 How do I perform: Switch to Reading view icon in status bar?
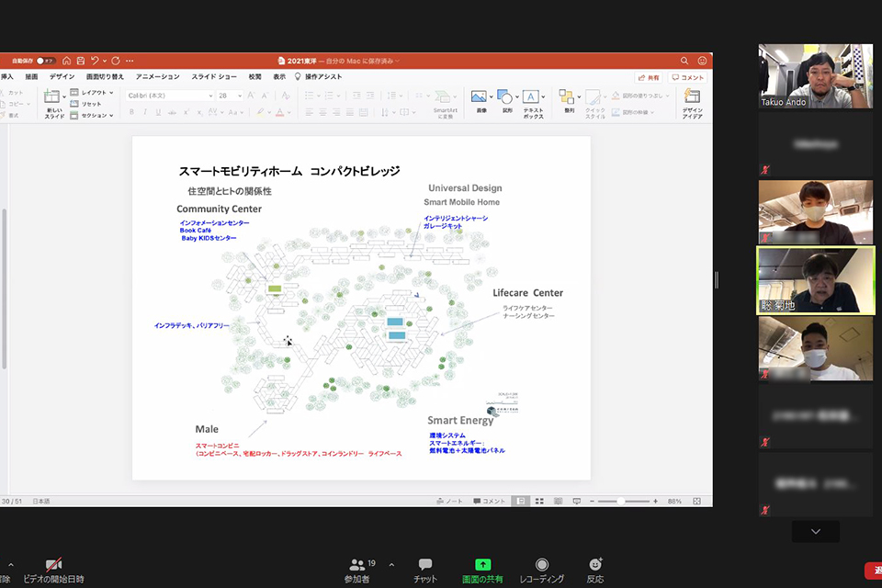[558, 501]
